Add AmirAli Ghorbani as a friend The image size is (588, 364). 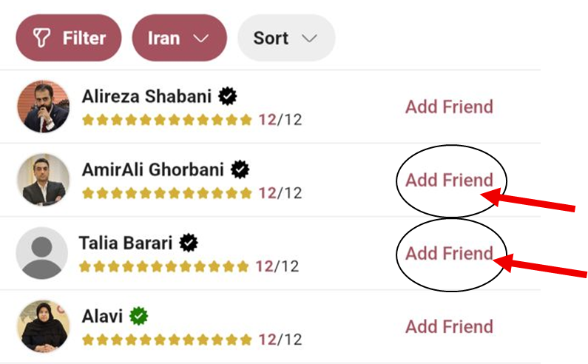449,180
